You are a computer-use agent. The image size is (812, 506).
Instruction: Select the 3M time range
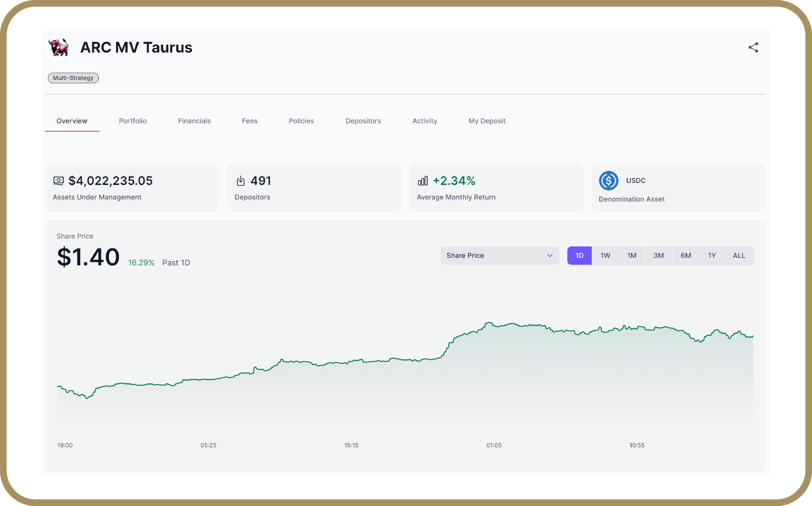tap(659, 255)
